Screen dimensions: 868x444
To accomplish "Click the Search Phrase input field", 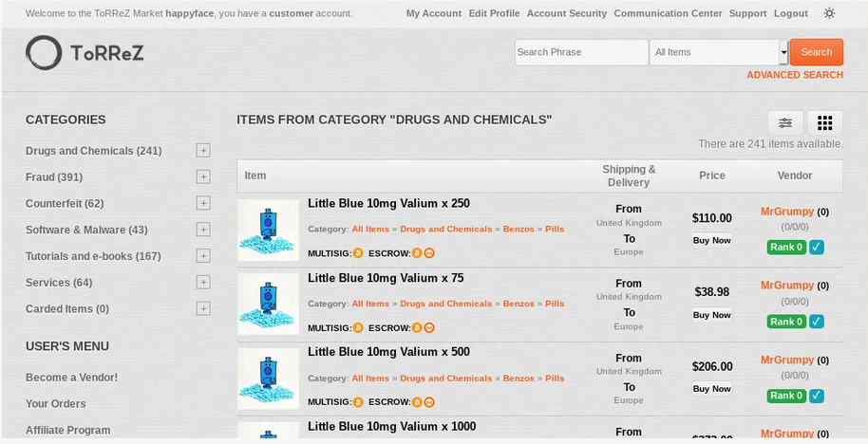I will pyautogui.click(x=581, y=52).
